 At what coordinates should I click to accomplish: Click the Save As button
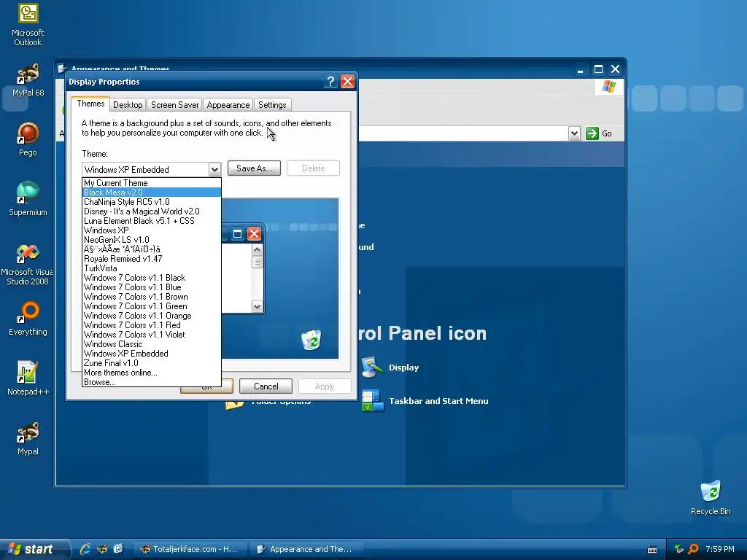coord(254,168)
